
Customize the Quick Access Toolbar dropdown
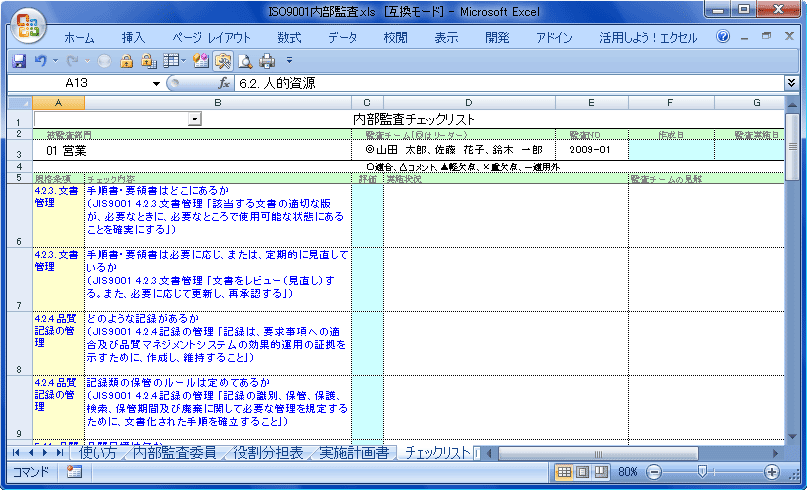pos(289,61)
